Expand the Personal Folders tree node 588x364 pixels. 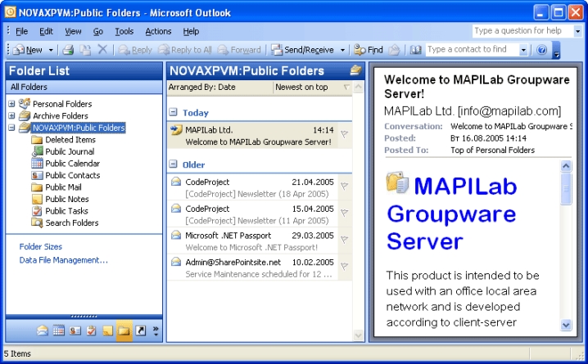pos(11,104)
